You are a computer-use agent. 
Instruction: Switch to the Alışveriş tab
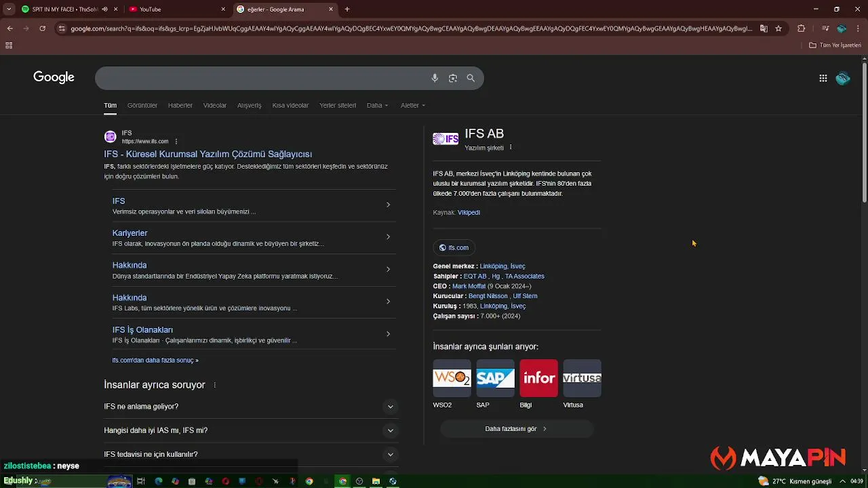click(249, 105)
